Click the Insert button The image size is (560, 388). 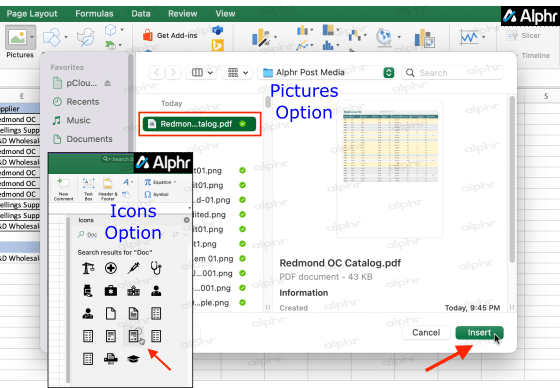coord(479,333)
